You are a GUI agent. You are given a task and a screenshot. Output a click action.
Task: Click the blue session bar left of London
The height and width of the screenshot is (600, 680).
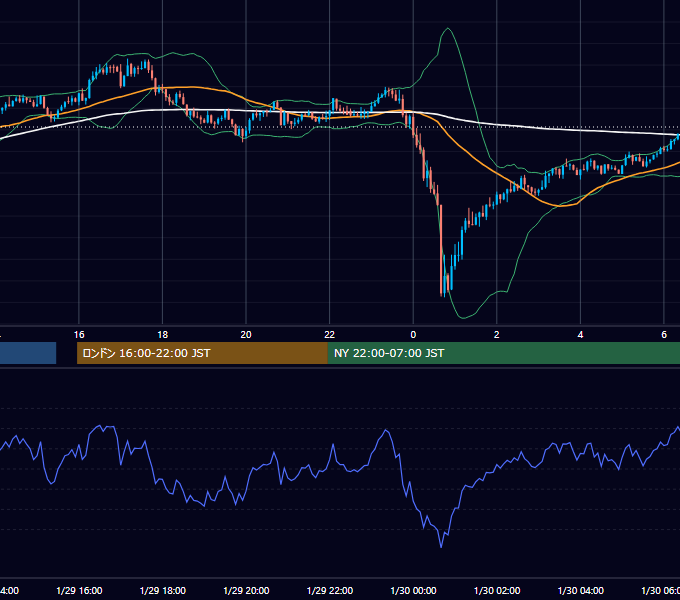[28, 353]
